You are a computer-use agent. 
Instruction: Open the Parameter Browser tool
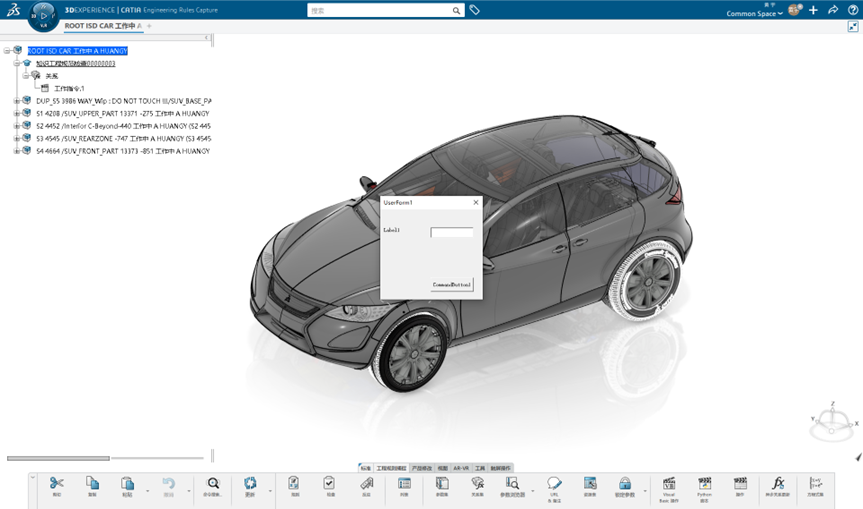[x=512, y=483]
